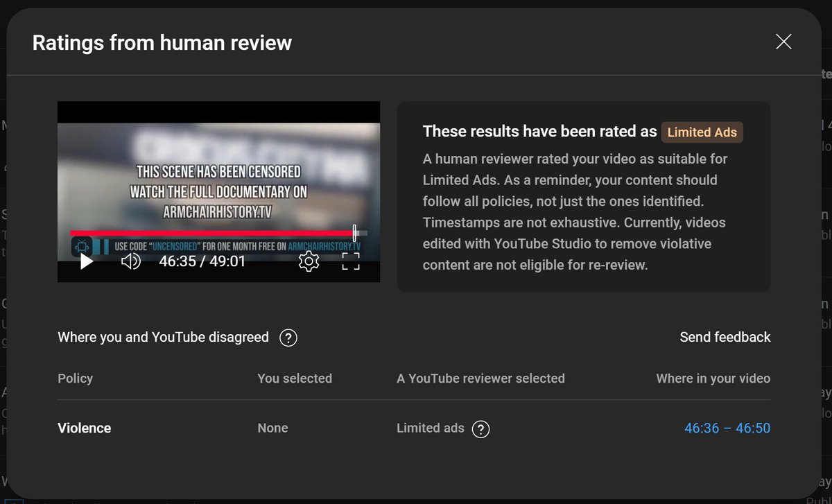Click Send feedback
The width and height of the screenshot is (832, 504).
point(725,337)
